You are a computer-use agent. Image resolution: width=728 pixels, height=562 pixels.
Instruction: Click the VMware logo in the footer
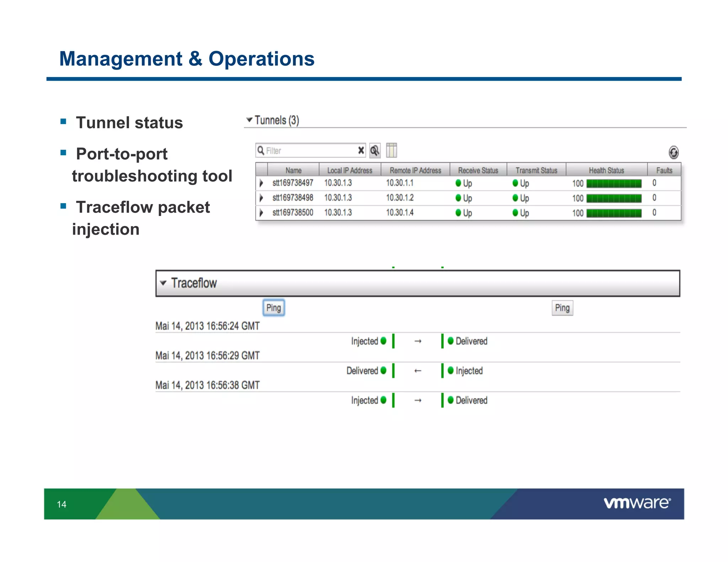[637, 503]
